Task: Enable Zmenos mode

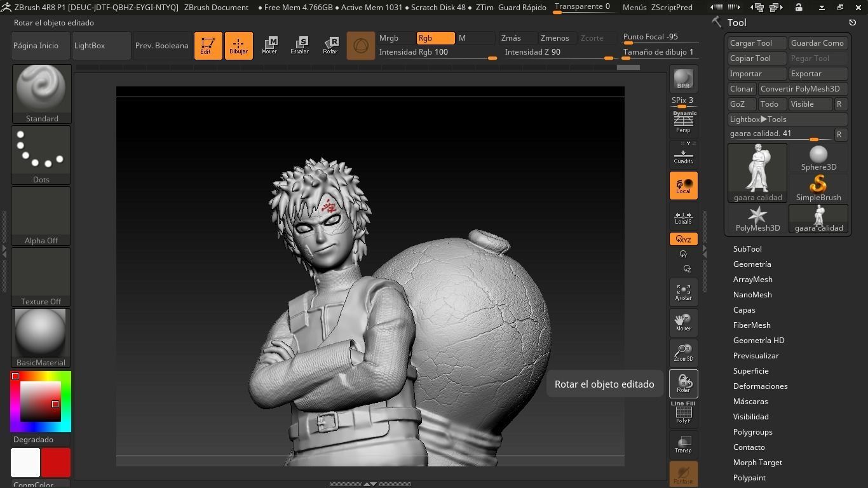Action: [x=557, y=38]
